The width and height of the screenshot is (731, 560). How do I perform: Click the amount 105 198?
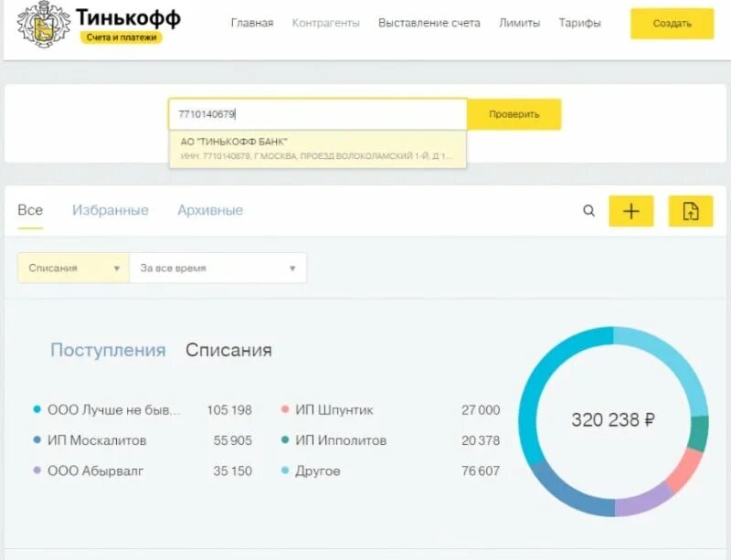(x=229, y=410)
